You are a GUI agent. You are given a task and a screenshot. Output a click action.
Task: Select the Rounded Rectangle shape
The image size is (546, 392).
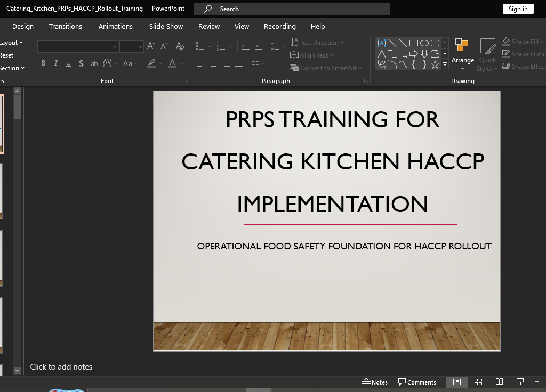(x=435, y=43)
